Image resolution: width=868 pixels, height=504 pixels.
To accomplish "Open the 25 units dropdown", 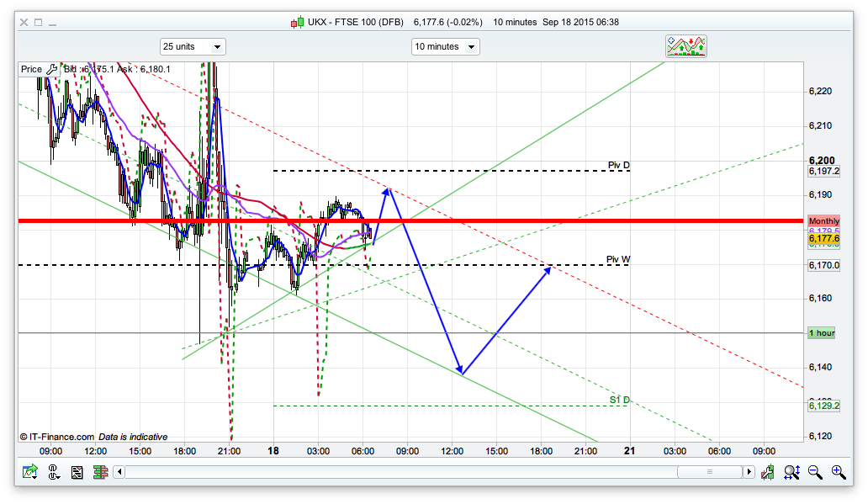I will tap(193, 47).
